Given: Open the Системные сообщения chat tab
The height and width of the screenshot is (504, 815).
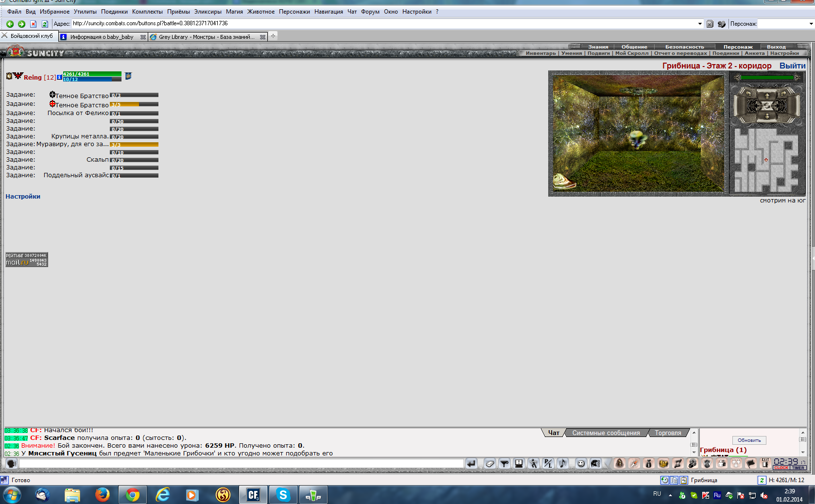Looking at the screenshot, I should (606, 433).
